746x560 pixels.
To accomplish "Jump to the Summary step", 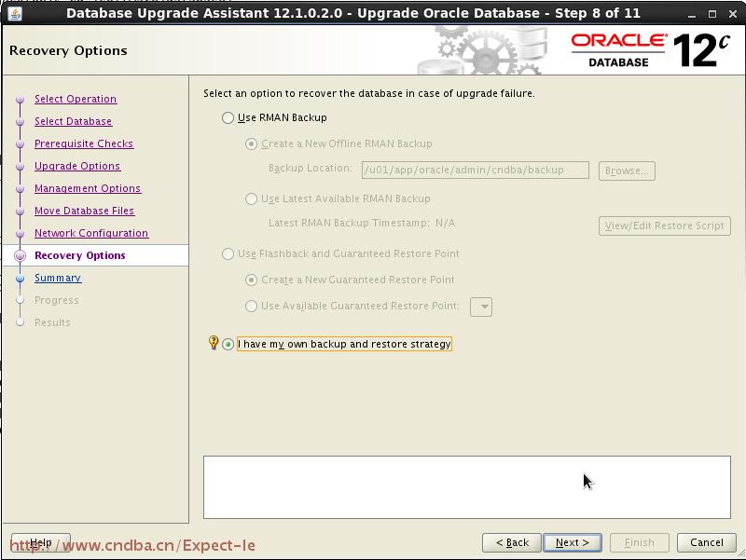I will coord(58,278).
